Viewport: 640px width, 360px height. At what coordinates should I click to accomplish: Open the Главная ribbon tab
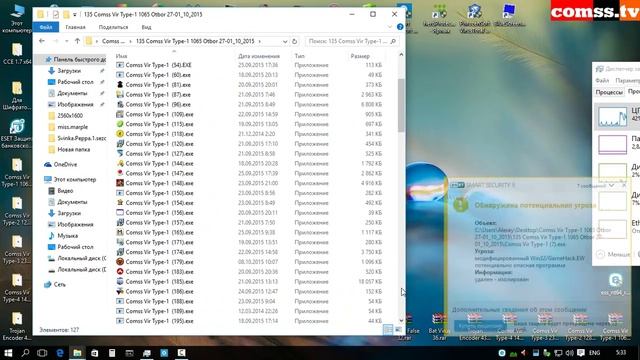(x=76, y=27)
